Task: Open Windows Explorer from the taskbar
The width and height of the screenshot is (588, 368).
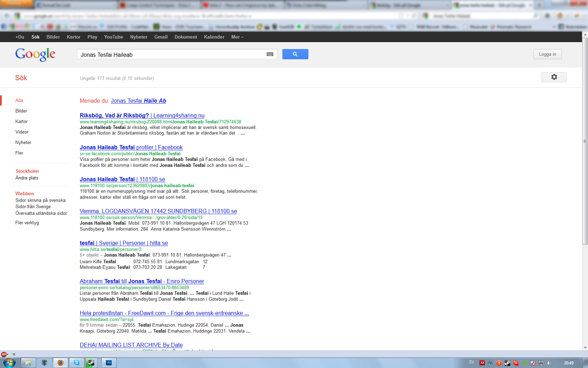Action: coord(28,363)
